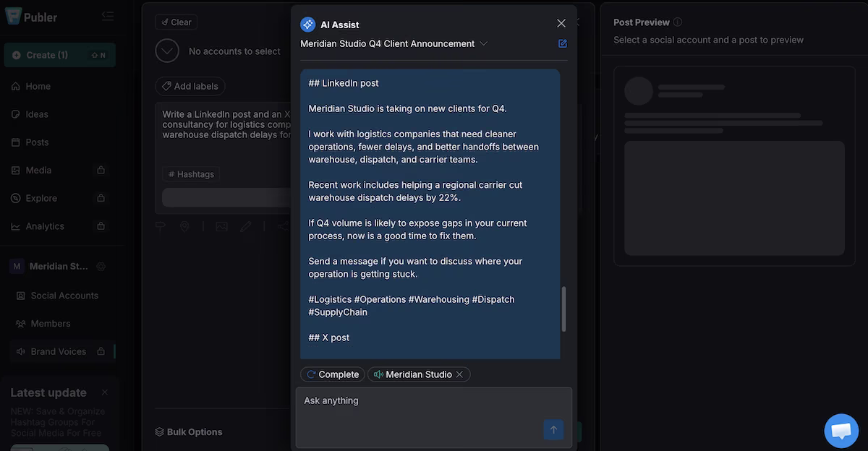Click the Clear button in the composer

pos(176,22)
